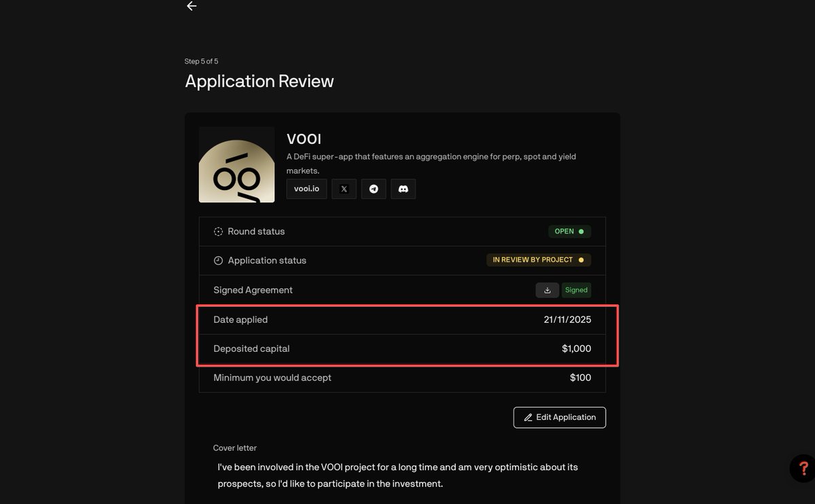Click the Edit Application button

click(x=560, y=417)
